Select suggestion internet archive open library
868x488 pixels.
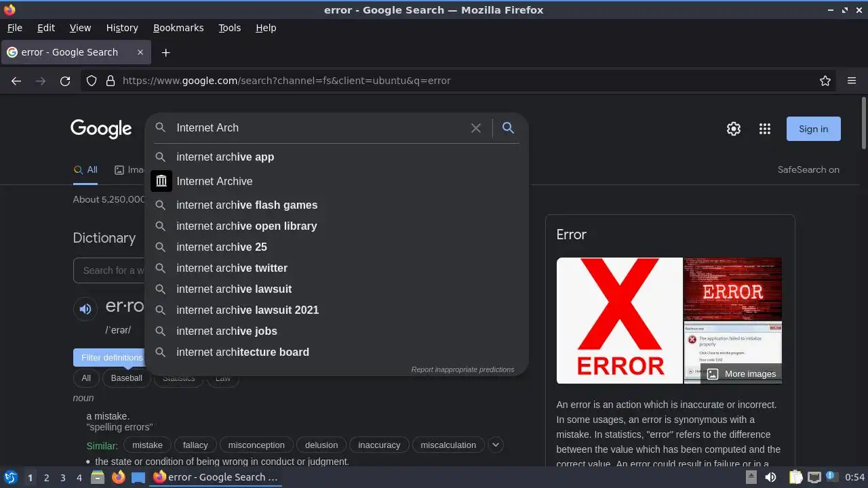click(336, 226)
